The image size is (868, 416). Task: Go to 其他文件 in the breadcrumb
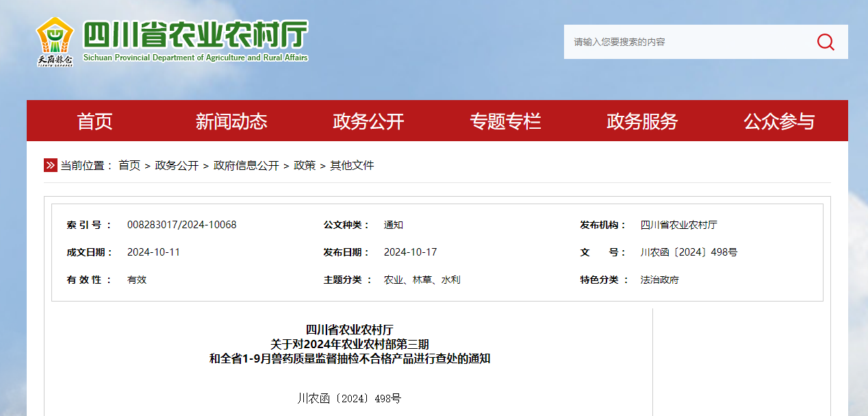pos(352,165)
